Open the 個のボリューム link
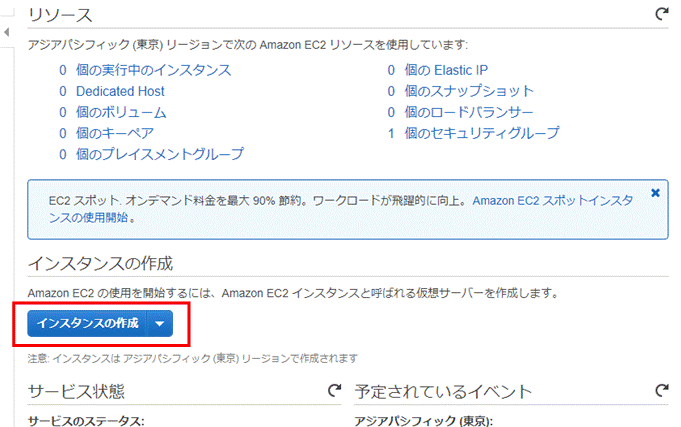 121,112
